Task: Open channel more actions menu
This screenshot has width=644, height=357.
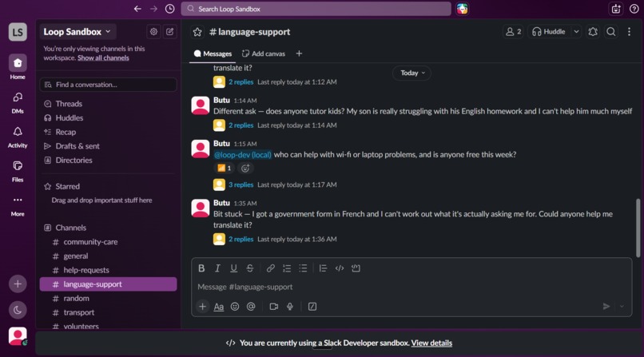Action: coord(629,32)
